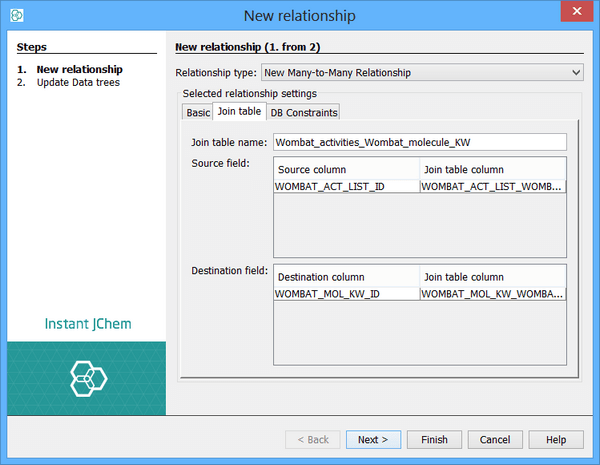Click the Join table name field
Viewport: 600px width, 465px height.
(419, 142)
